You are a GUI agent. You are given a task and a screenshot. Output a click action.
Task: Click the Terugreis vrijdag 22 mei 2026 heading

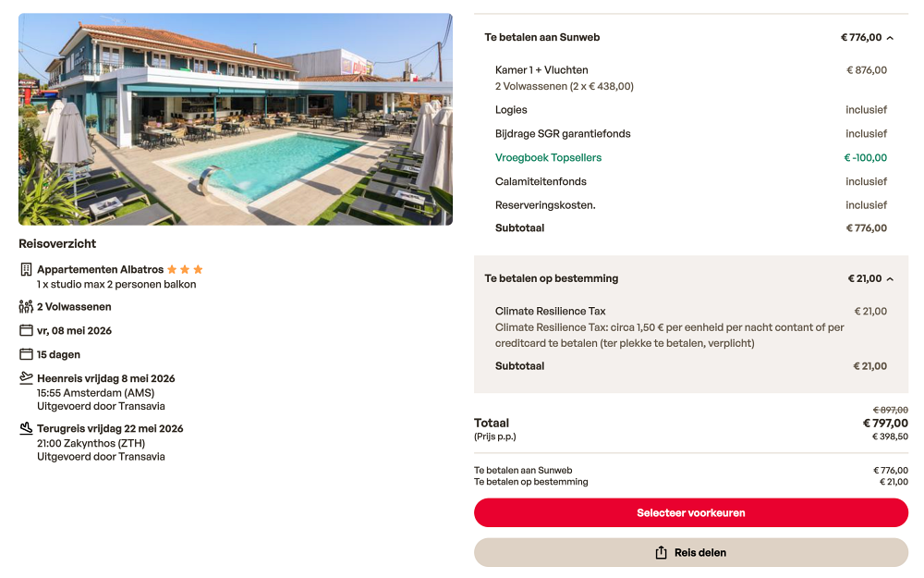coord(110,429)
